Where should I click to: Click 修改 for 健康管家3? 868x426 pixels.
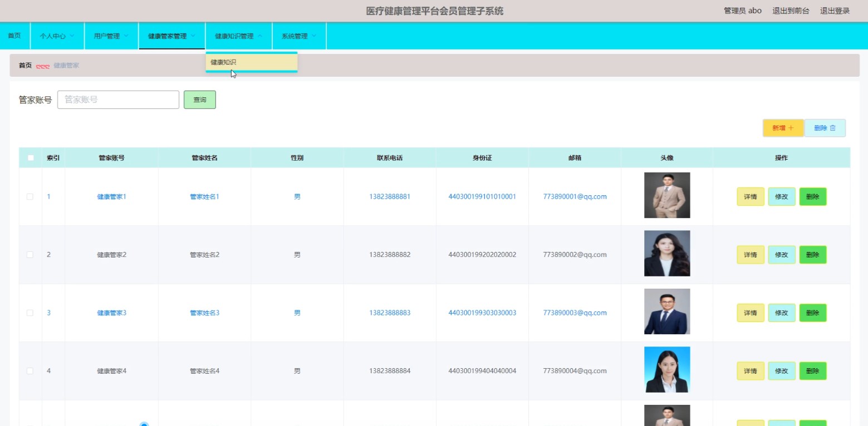[782, 313]
